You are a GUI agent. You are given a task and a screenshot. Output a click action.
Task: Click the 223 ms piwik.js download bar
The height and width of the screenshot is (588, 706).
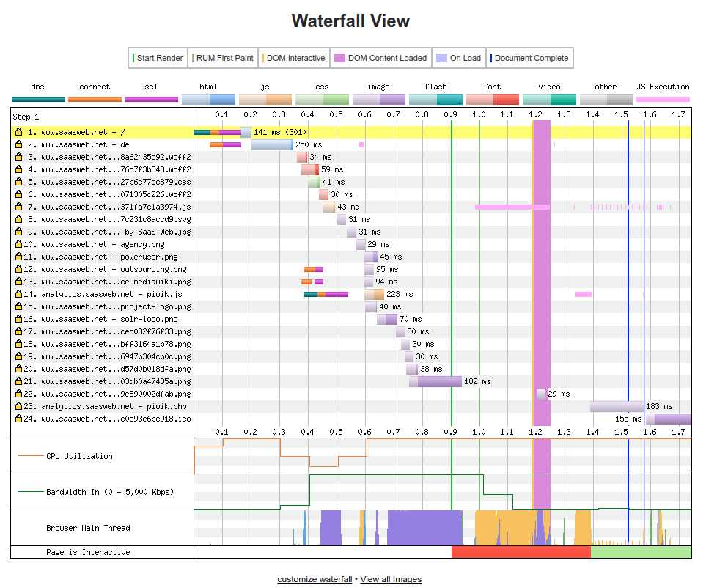(374, 294)
